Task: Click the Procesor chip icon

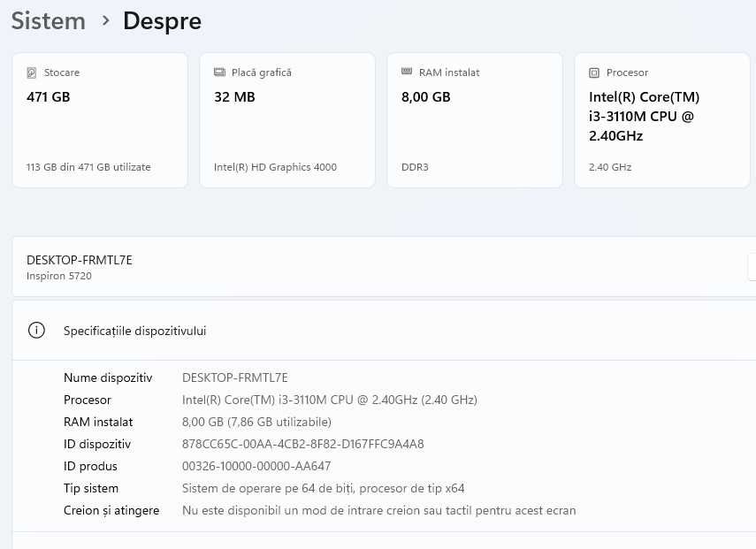Action: 594,72
